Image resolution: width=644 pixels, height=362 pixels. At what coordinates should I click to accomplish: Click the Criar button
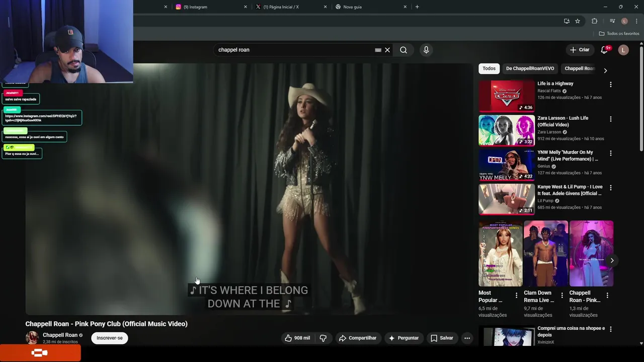coord(580,50)
